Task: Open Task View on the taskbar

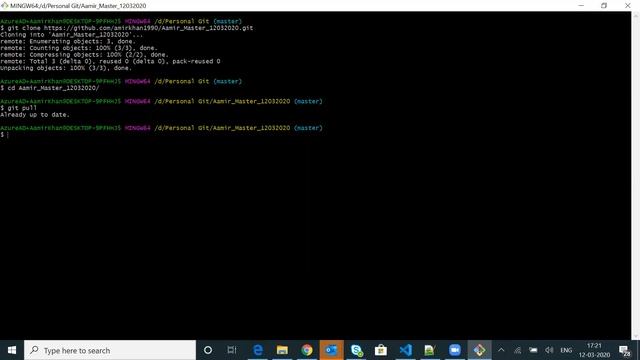Action: 232,350
